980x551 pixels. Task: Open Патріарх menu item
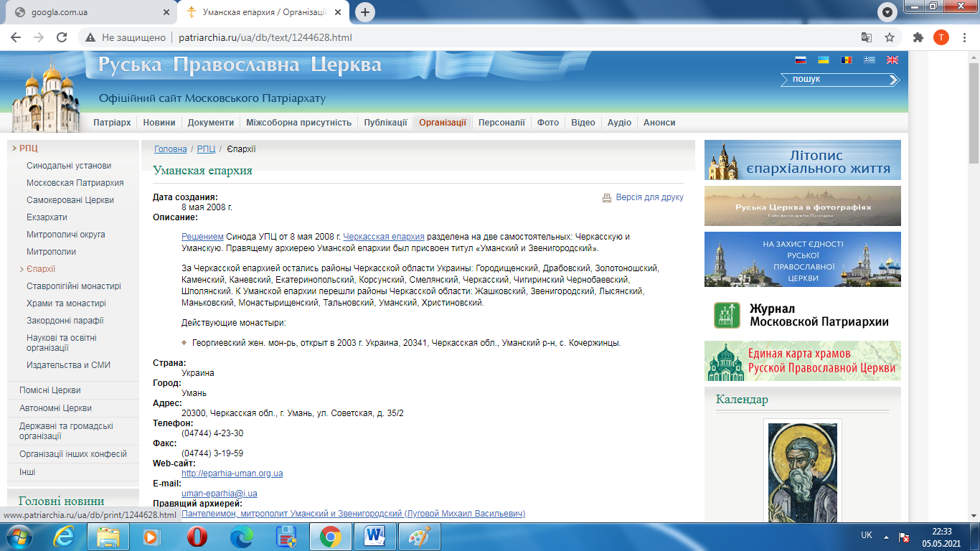pyautogui.click(x=112, y=123)
